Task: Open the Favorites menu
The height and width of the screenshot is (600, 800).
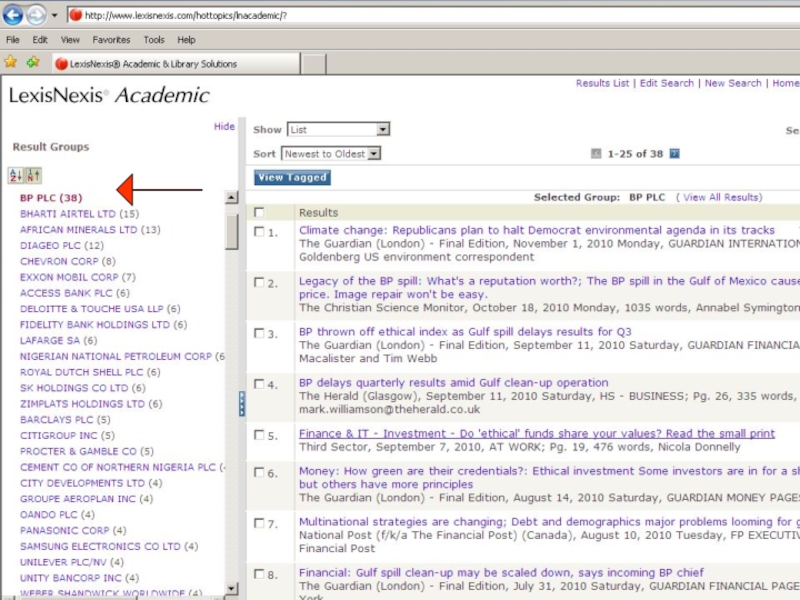Action: [x=111, y=40]
